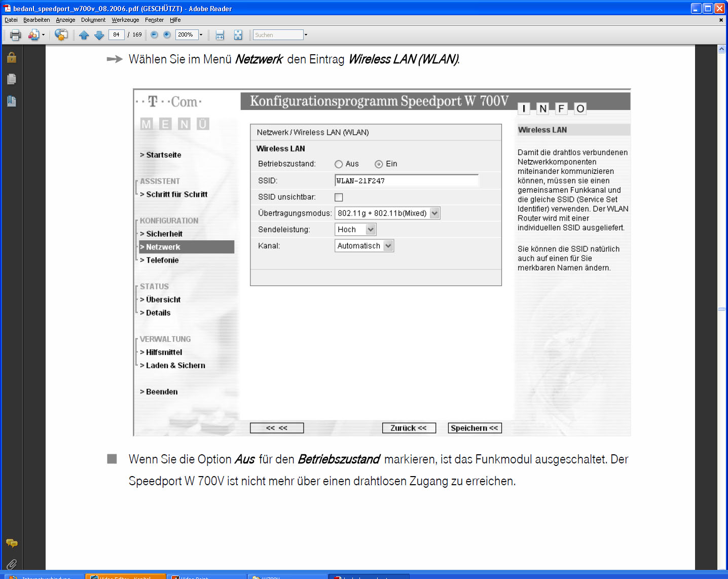Go to next page with down arrow

coord(99,35)
